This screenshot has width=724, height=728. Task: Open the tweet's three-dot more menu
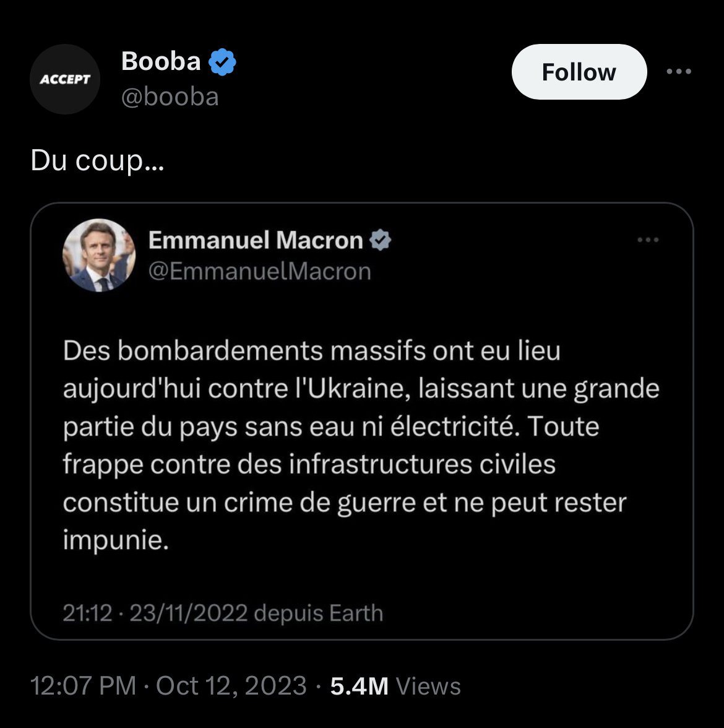click(679, 72)
